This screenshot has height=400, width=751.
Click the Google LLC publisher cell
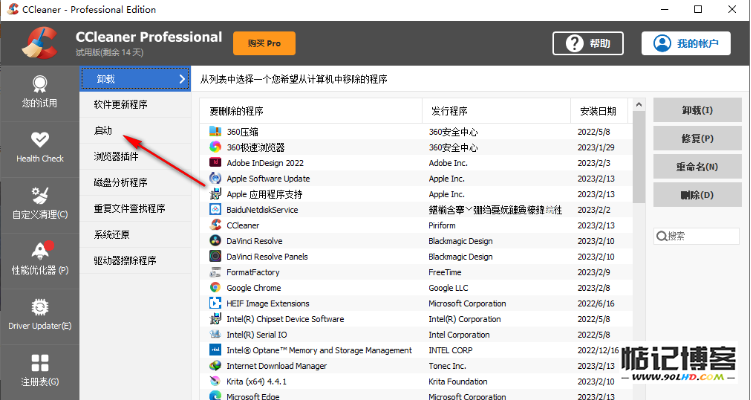(x=448, y=288)
